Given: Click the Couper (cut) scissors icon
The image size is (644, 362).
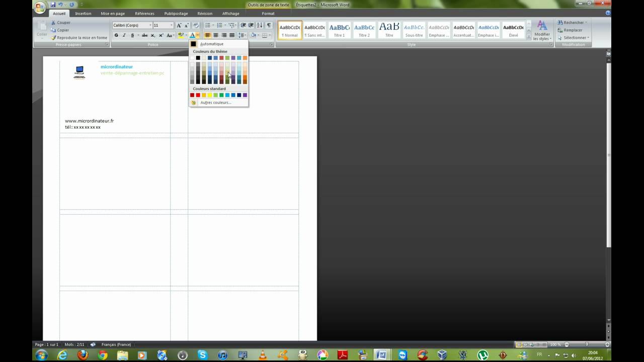Looking at the screenshot, I should (x=53, y=23).
